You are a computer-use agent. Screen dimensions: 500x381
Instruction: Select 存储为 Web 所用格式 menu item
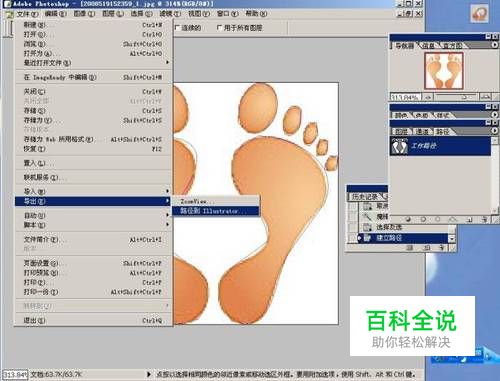click(93, 139)
